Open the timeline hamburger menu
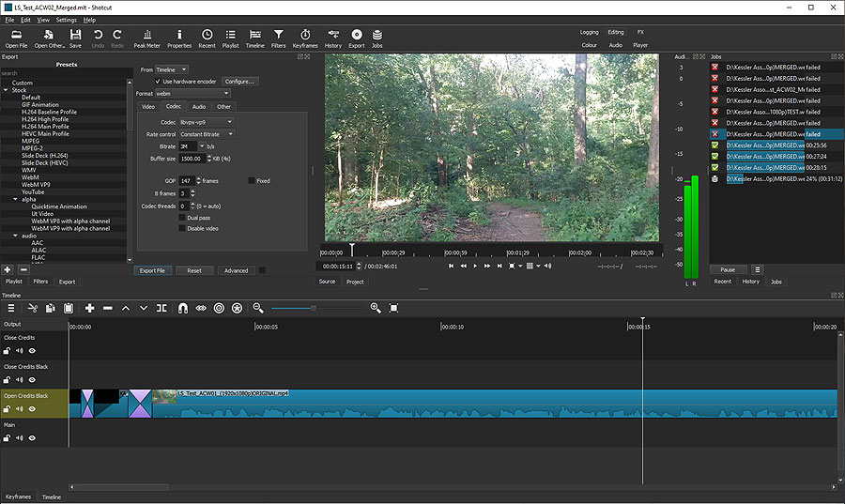The height and width of the screenshot is (504, 845). click(10, 308)
